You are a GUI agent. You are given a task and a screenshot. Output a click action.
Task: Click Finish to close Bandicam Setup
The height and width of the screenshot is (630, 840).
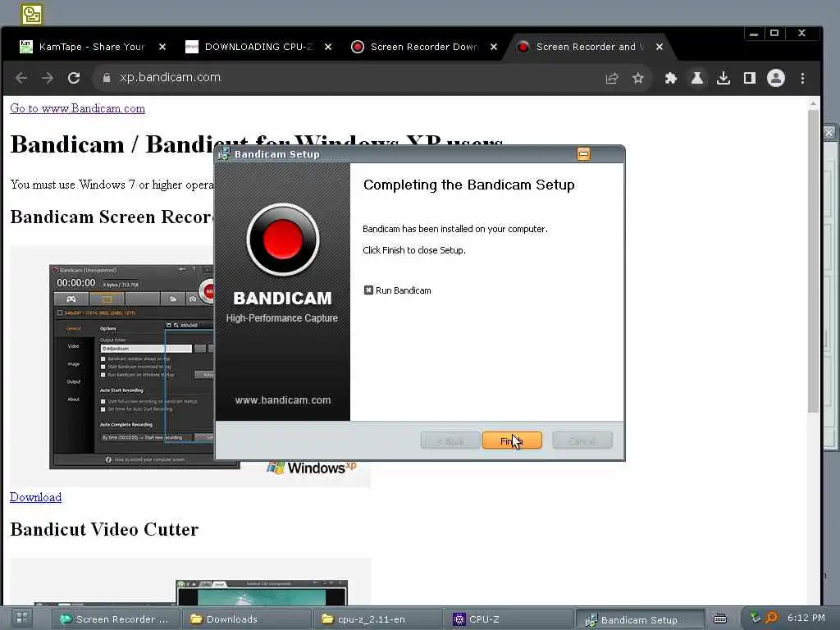512,441
